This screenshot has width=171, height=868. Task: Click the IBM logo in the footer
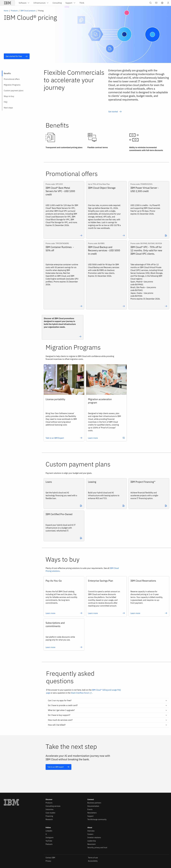(11, 802)
